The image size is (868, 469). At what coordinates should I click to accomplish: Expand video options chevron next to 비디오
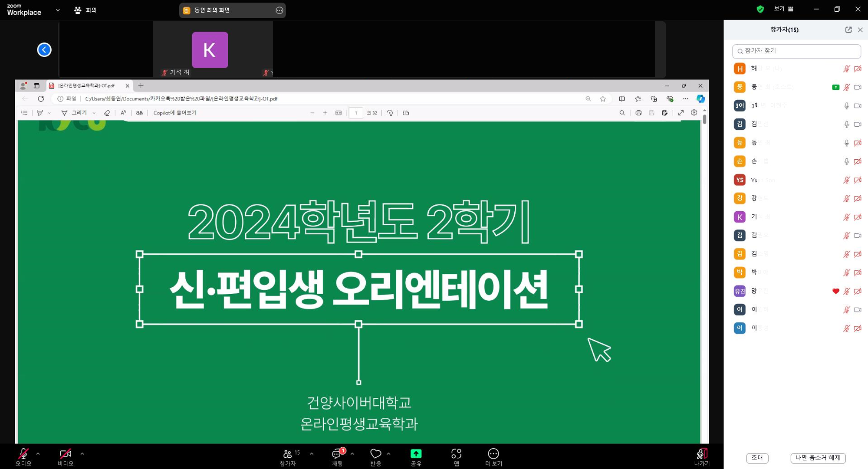(x=82, y=454)
